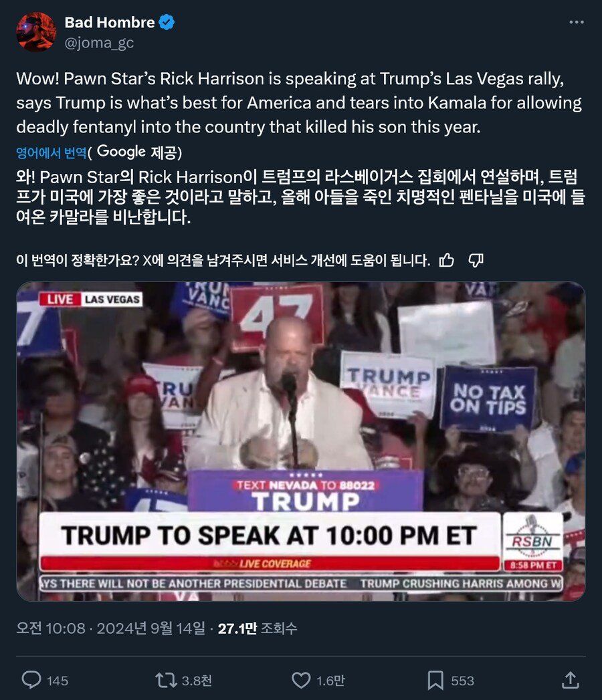
Task: Open Bad Hombre profile avatar
Action: click(x=35, y=31)
